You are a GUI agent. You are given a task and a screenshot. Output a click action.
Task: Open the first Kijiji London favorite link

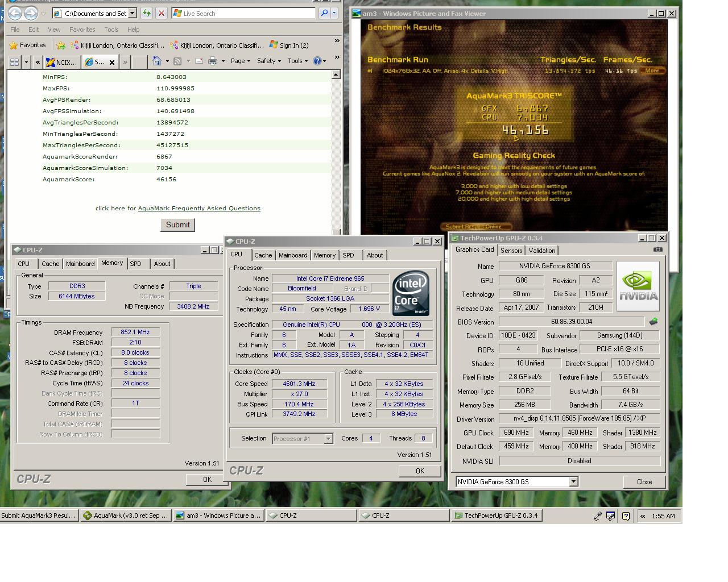pos(117,45)
